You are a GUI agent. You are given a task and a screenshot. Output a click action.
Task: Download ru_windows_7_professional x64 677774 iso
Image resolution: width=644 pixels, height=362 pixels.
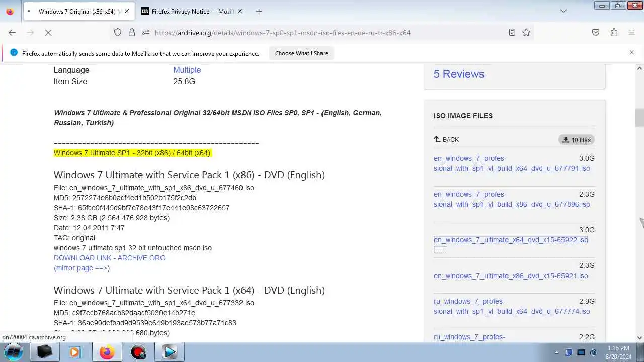click(512, 306)
